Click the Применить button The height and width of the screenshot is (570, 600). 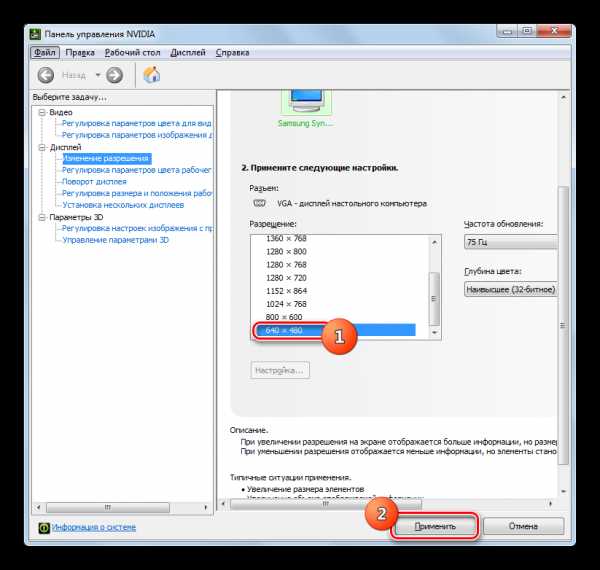click(x=435, y=527)
